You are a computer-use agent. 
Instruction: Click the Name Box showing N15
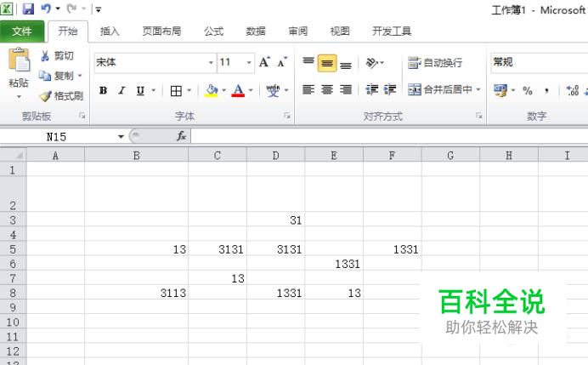[x=57, y=137]
